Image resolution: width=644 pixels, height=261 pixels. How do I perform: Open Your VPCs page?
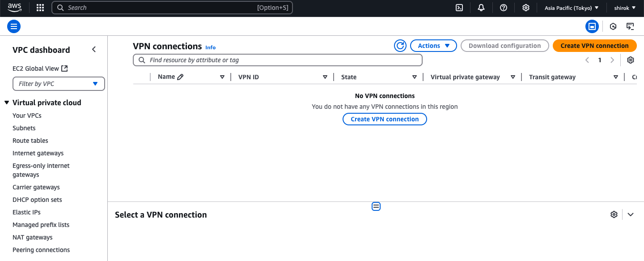pyautogui.click(x=27, y=116)
